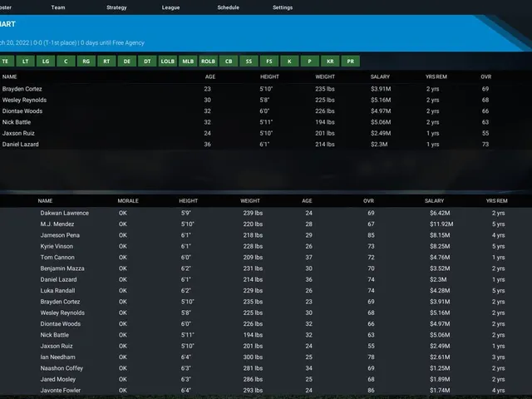Click the roster list SALARY column header
Image resolution: width=532 pixels, height=399 pixels.
(x=434, y=201)
